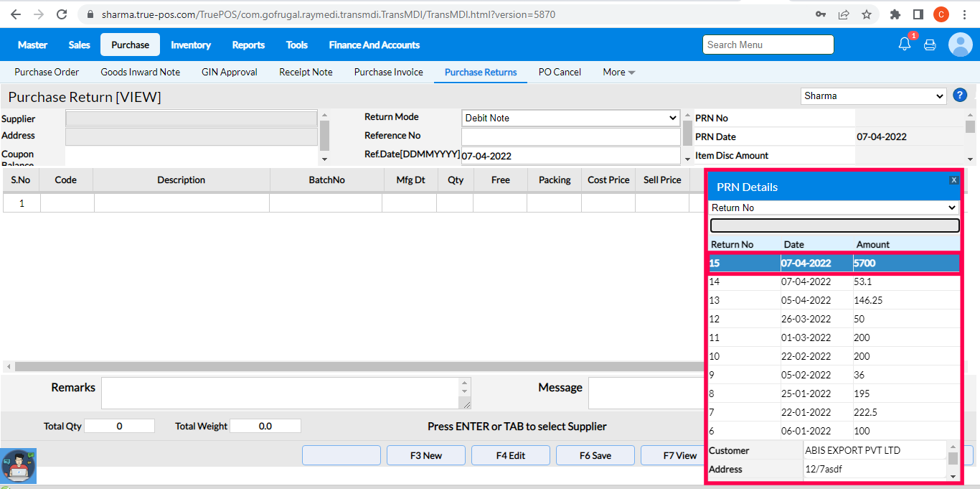Screen dimensions: 980x489
Task: Open the Inventory menu
Action: tap(191, 45)
